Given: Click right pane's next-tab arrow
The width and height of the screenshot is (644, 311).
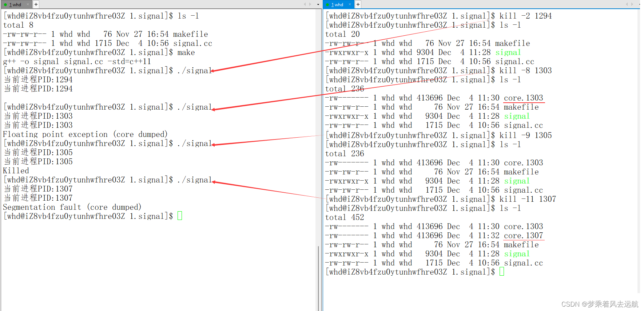Looking at the screenshot, I should [x=633, y=4].
